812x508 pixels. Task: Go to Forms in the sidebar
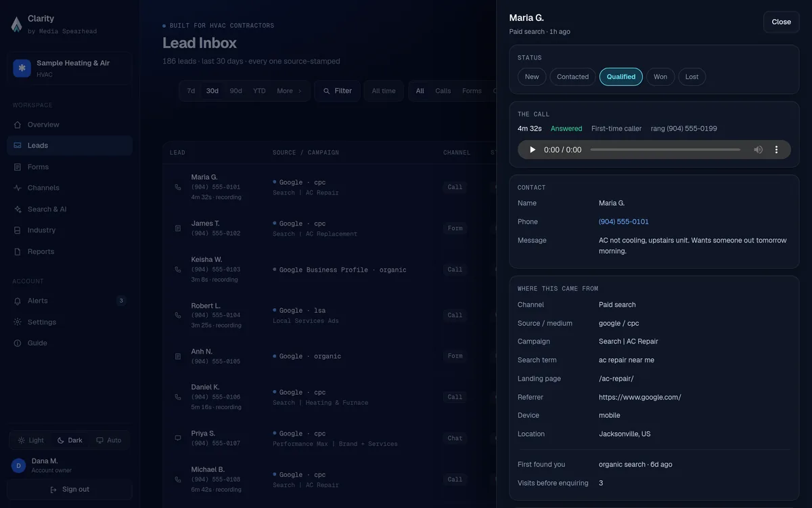point(70,167)
